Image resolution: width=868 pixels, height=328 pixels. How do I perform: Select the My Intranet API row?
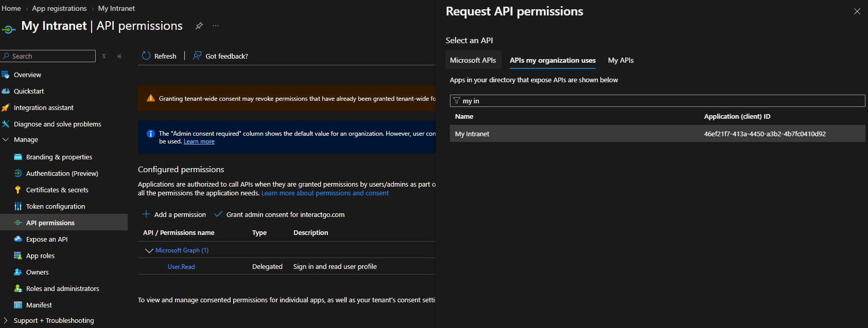pyautogui.click(x=657, y=134)
